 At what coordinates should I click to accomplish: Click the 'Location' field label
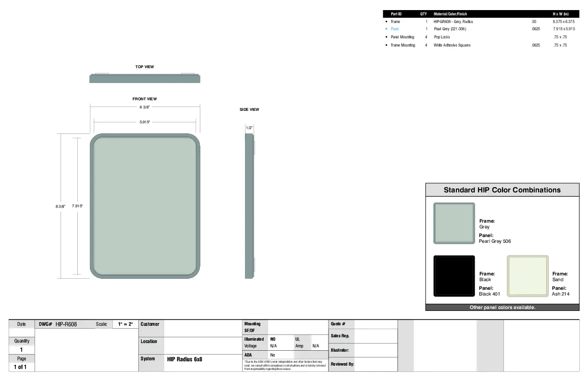click(x=149, y=341)
